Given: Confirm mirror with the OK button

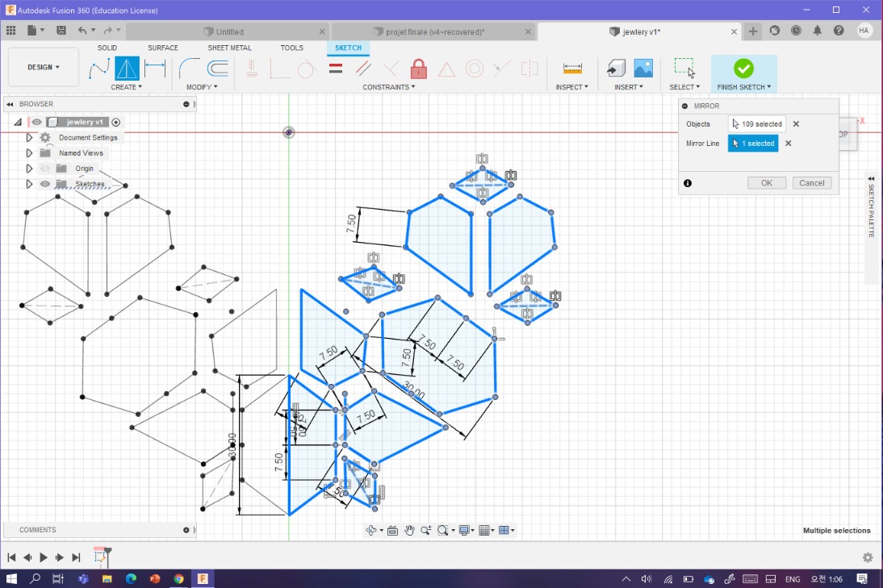Looking at the screenshot, I should point(766,183).
